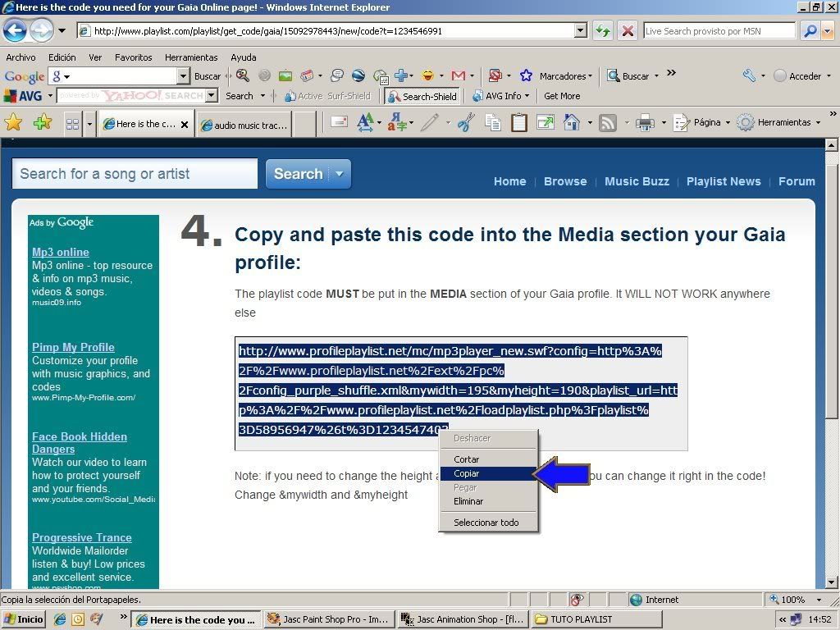Click the Gmail M icon in Google toolbar

point(458,75)
